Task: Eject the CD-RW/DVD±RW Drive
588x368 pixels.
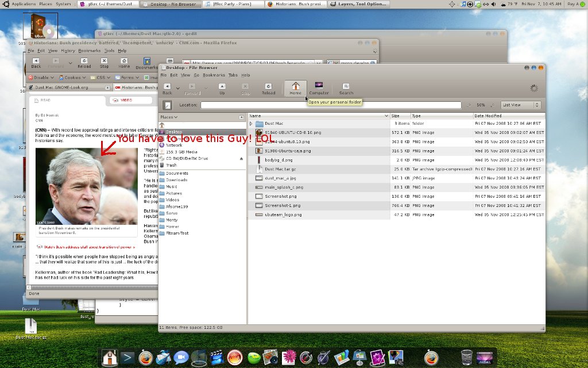Action: (x=241, y=159)
